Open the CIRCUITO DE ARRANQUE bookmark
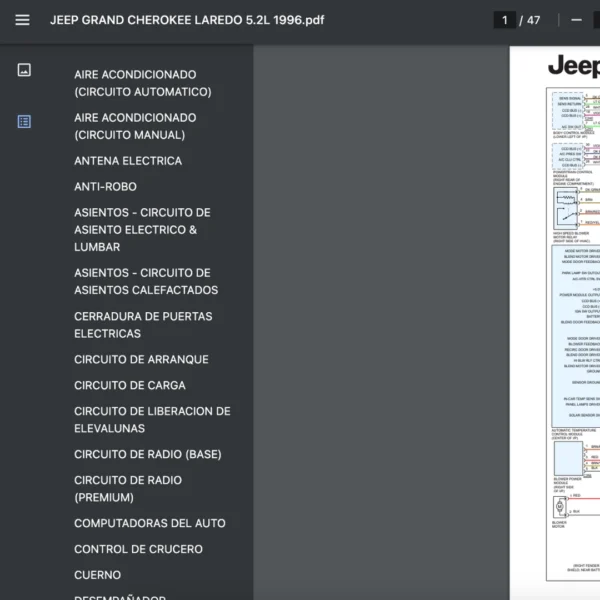The image size is (600, 600). (x=141, y=359)
